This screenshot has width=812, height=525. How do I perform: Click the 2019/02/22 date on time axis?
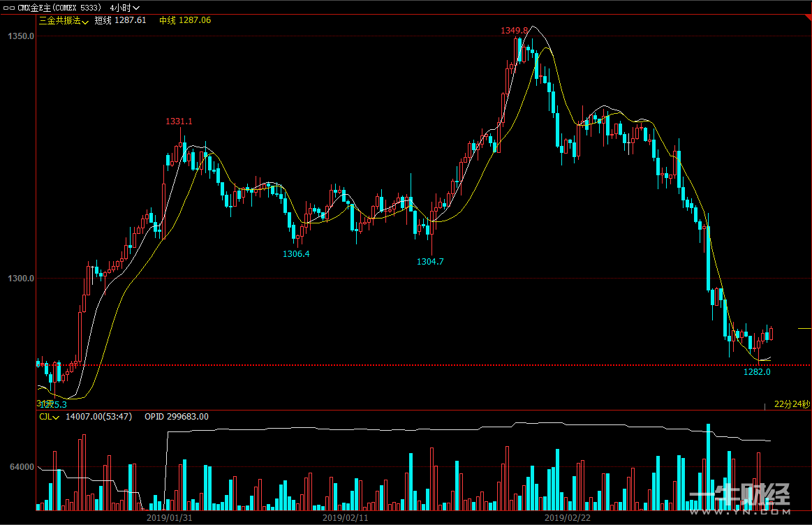click(567, 518)
